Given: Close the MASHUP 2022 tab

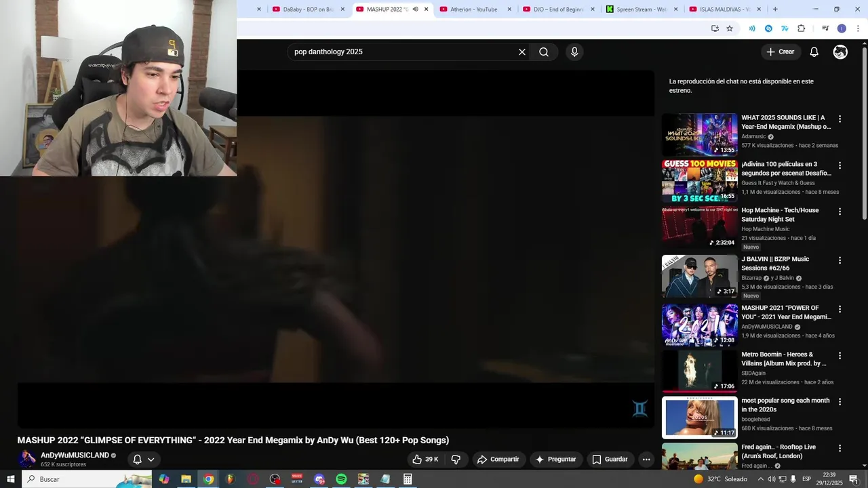Looking at the screenshot, I should [427, 9].
